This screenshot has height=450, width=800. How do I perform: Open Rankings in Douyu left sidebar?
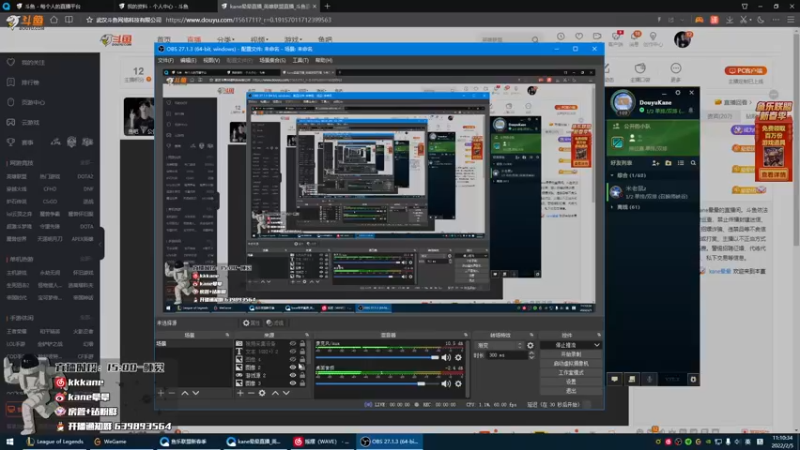coord(30,82)
